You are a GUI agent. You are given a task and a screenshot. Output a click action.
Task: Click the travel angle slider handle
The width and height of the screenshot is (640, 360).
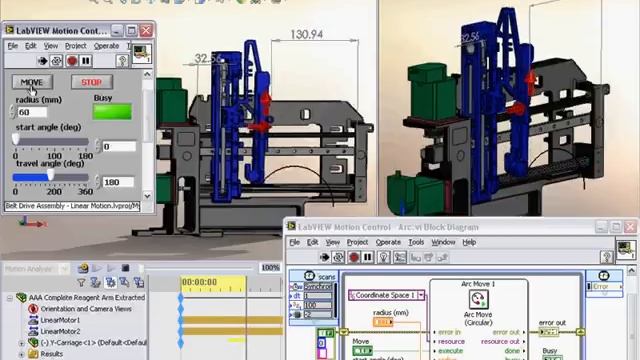pos(51,176)
